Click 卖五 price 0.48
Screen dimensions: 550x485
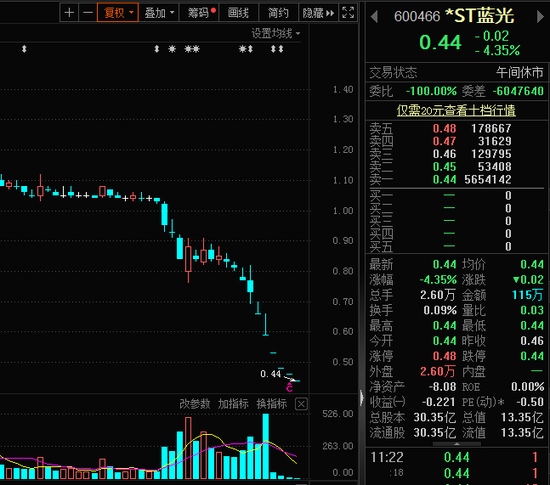(444, 129)
